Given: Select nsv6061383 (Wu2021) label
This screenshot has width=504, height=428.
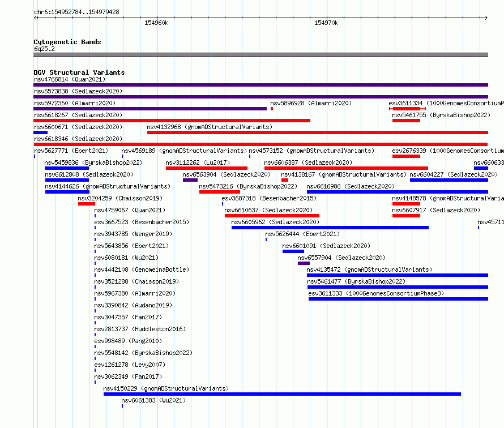Looking at the screenshot, I should coord(153,400).
